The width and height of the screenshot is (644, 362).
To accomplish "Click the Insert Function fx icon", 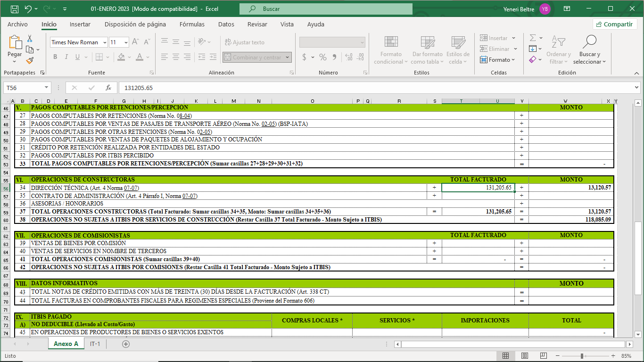I will coord(108,88).
